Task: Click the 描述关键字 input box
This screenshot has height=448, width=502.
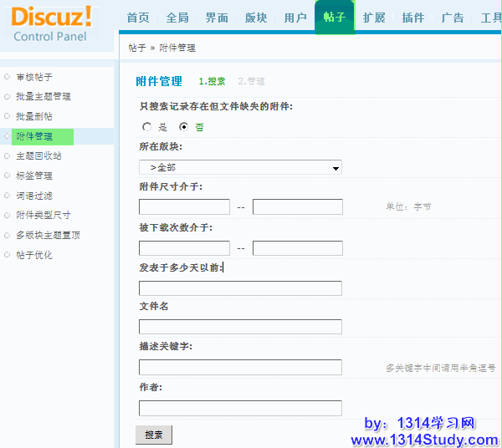Action: pyautogui.click(x=240, y=368)
